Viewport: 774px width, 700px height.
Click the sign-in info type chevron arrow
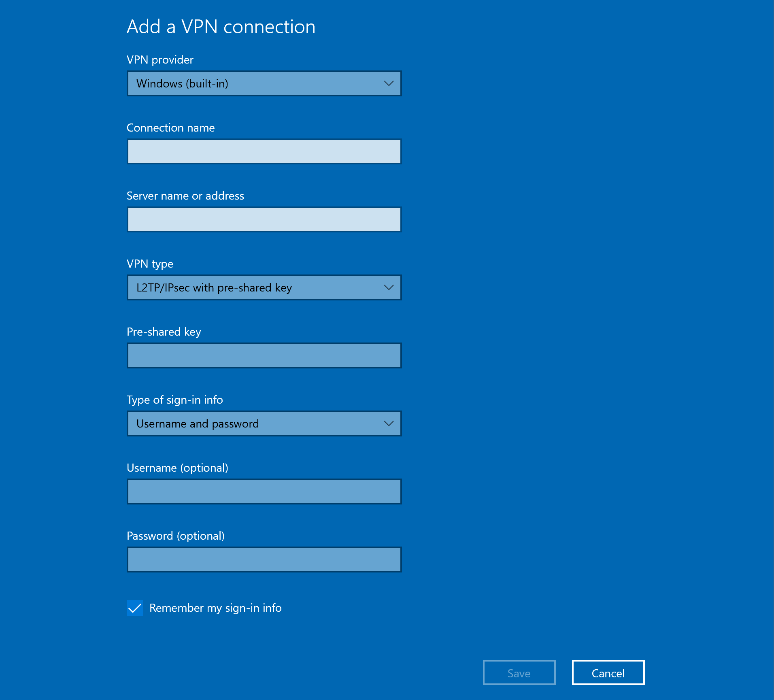[389, 424]
